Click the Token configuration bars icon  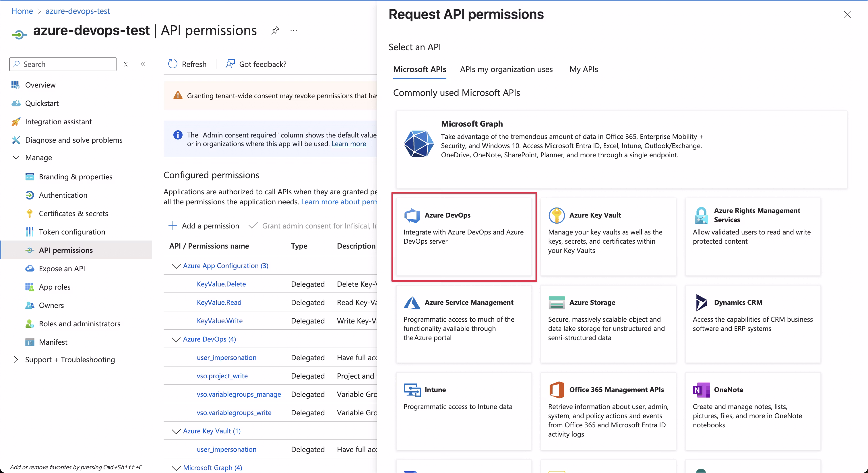30,232
